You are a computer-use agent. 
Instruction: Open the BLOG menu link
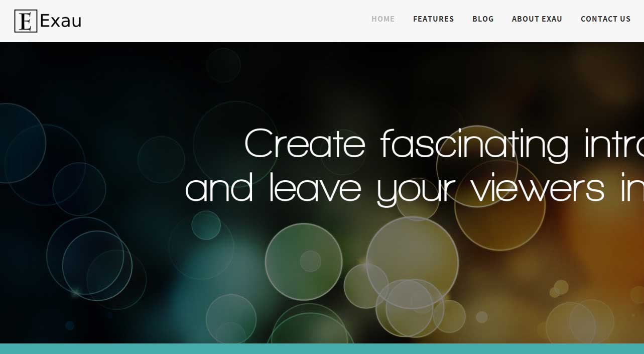[x=483, y=19]
